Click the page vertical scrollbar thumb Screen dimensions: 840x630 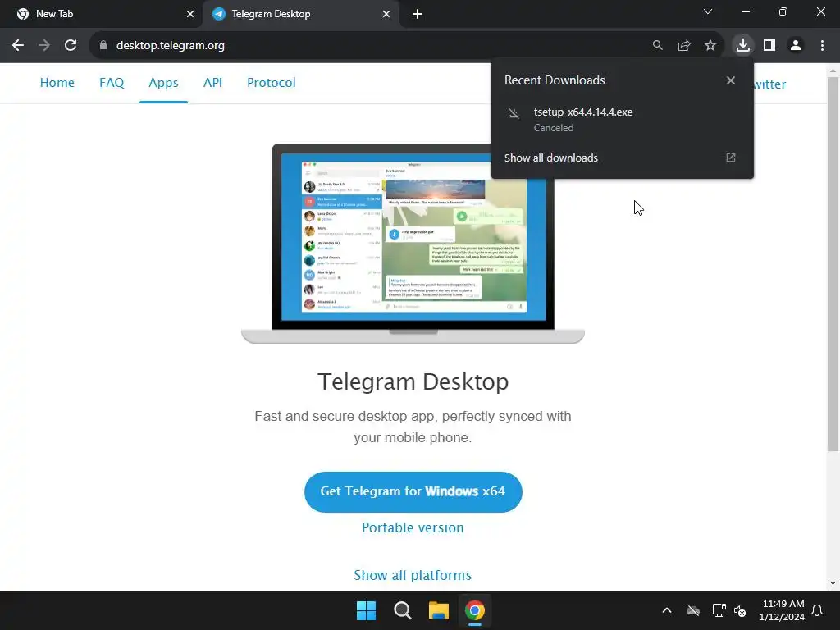tap(833, 263)
